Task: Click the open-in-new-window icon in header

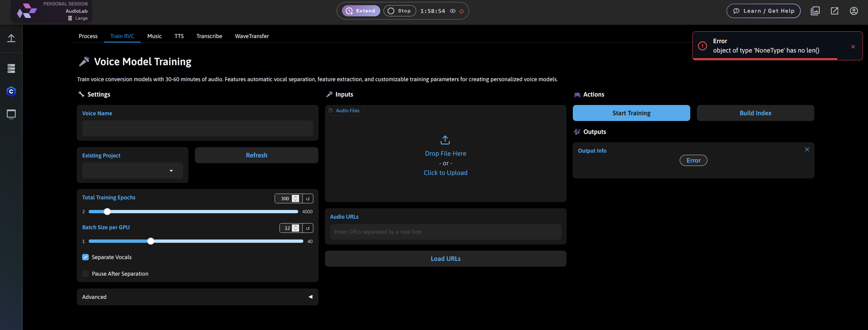Action: [x=835, y=11]
